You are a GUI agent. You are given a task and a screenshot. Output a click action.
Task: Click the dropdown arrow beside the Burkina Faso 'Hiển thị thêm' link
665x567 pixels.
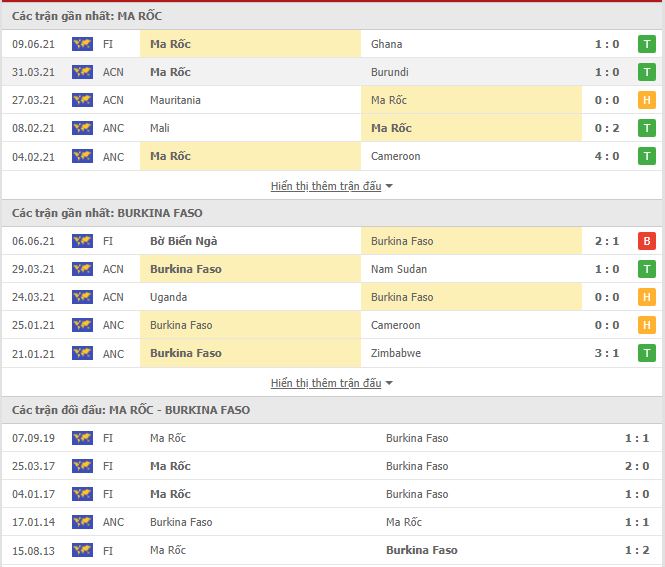coord(389,383)
